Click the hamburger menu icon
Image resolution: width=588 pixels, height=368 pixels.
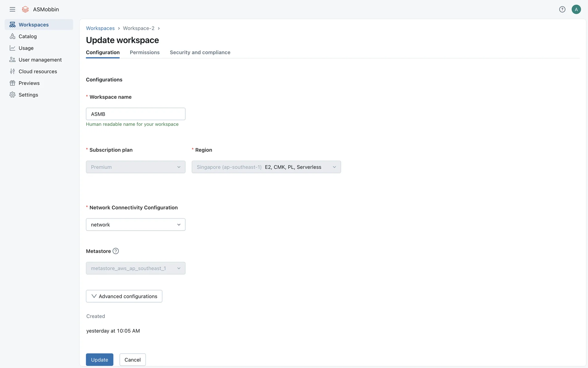coord(12,9)
